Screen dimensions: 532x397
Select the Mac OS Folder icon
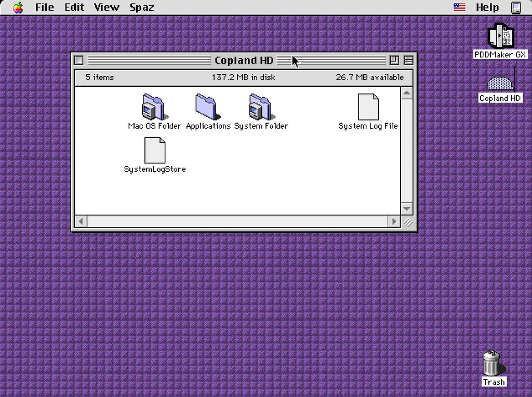pos(153,107)
